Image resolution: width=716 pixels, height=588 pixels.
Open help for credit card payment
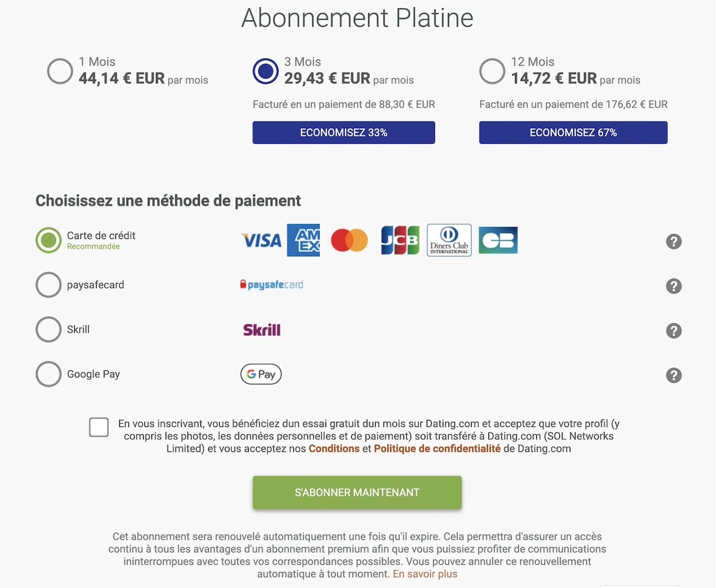pos(674,241)
